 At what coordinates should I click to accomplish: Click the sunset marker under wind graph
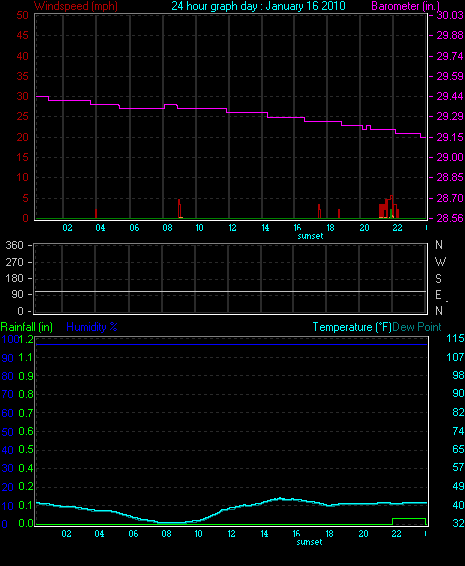(310, 236)
